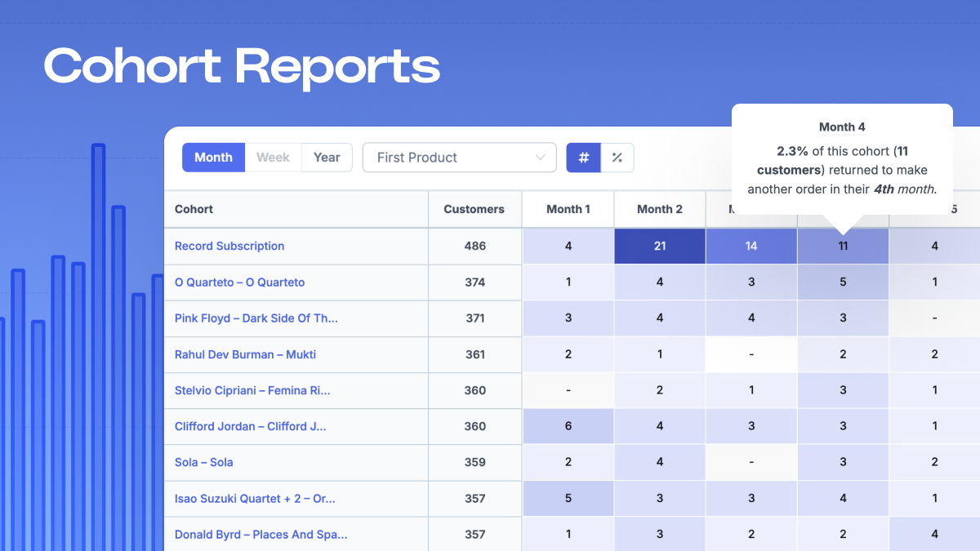Switch to the Year view
The image size is (980, 551).
click(326, 157)
